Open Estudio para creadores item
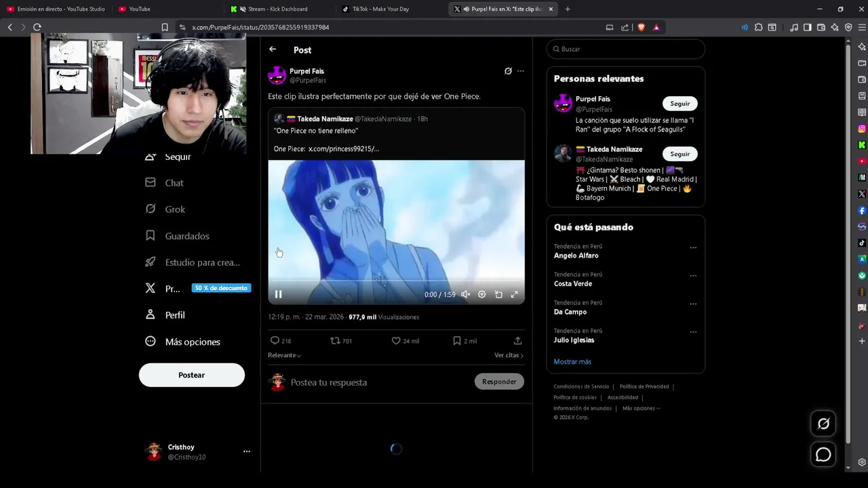Viewport: 868px width, 488px height. point(193,262)
